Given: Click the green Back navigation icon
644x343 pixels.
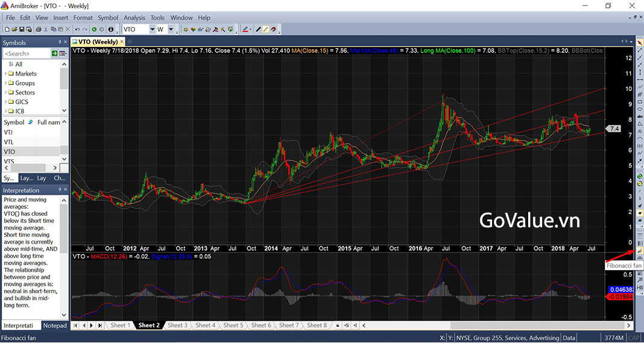Looking at the screenshot, I should (x=94, y=29).
